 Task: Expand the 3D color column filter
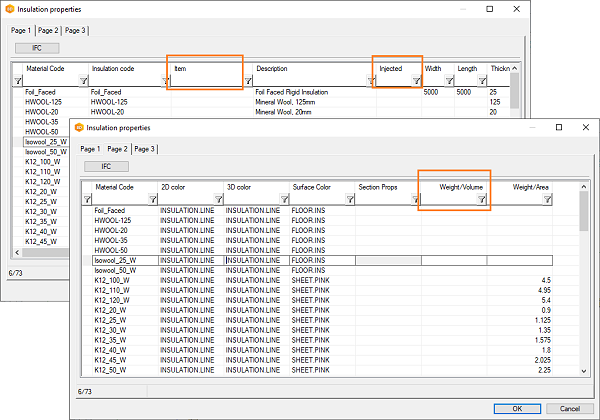click(285, 200)
